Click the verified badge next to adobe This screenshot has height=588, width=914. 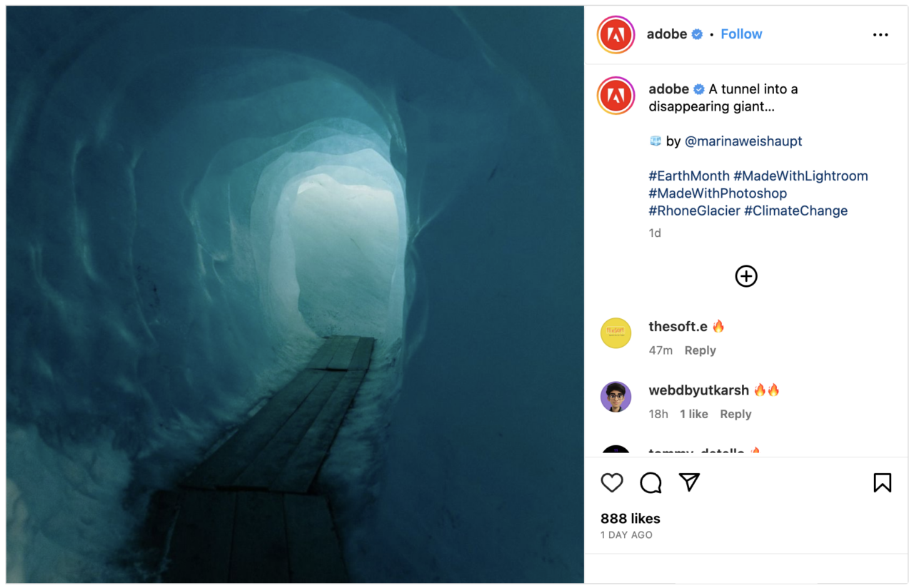coord(696,34)
